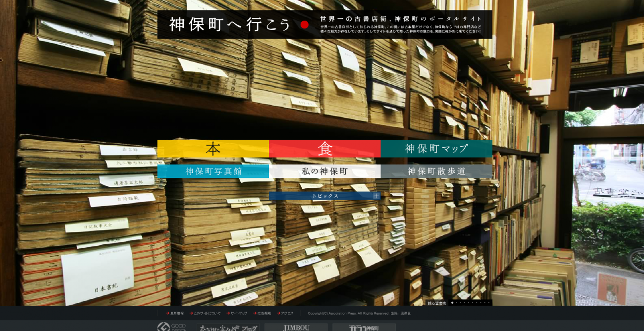Click the red arrow before 更新情報
Viewport: 644px width, 331px height.
167,313
